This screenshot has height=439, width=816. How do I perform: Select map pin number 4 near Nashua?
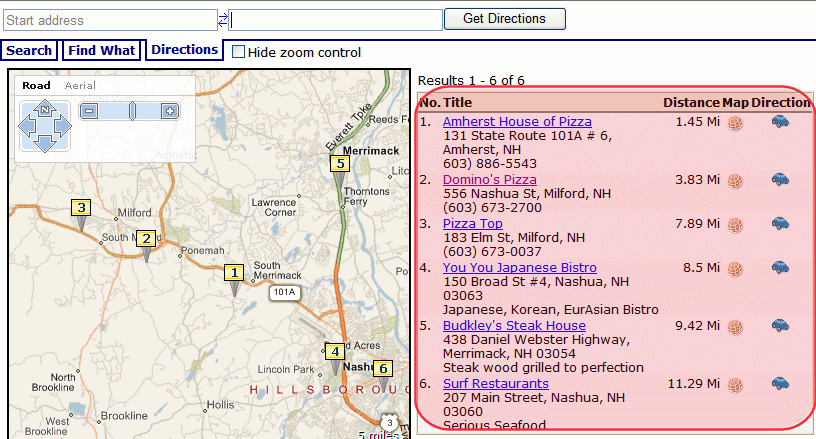[x=335, y=352]
